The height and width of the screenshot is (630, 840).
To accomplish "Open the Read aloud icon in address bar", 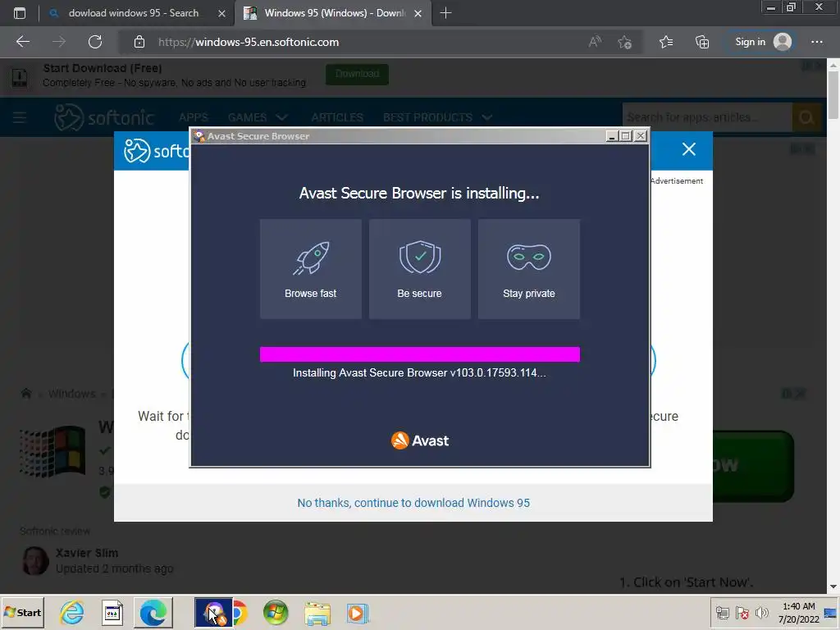I will click(x=595, y=42).
